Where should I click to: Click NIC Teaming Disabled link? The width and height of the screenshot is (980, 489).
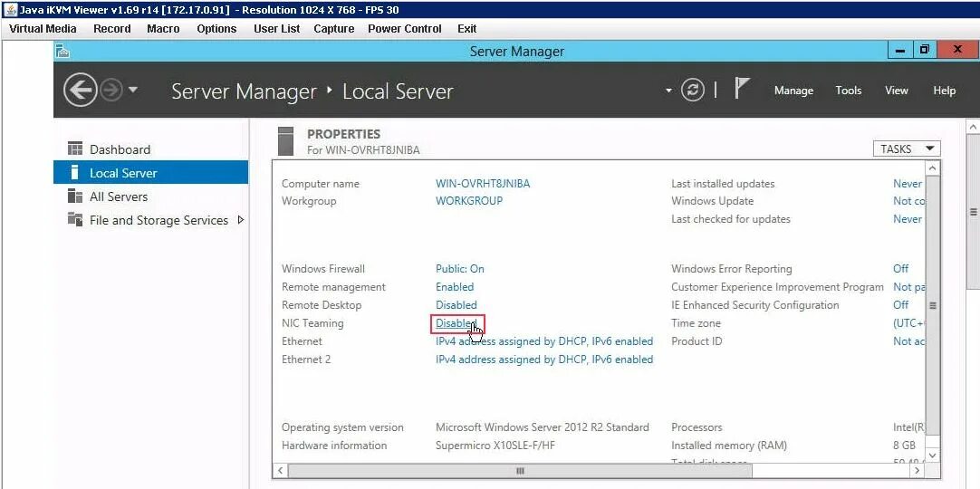(456, 323)
